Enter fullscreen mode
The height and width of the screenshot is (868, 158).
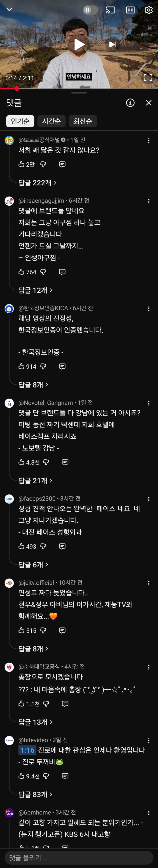tap(148, 77)
